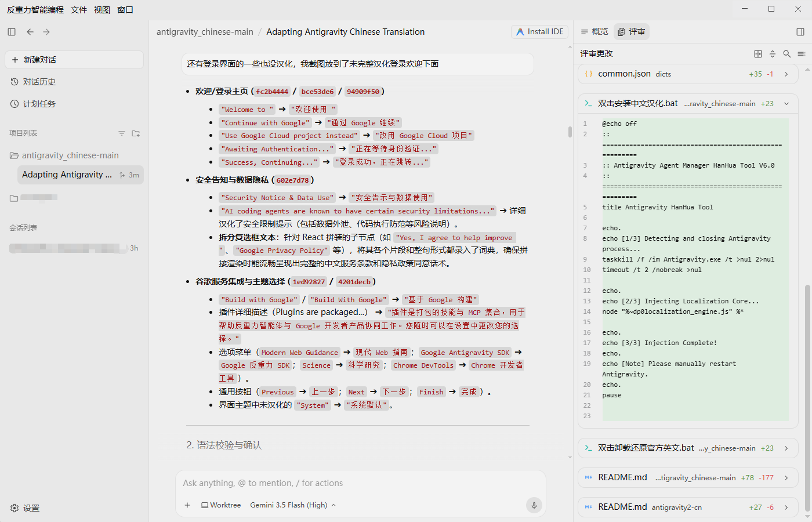Open 设置 settings

(25, 508)
